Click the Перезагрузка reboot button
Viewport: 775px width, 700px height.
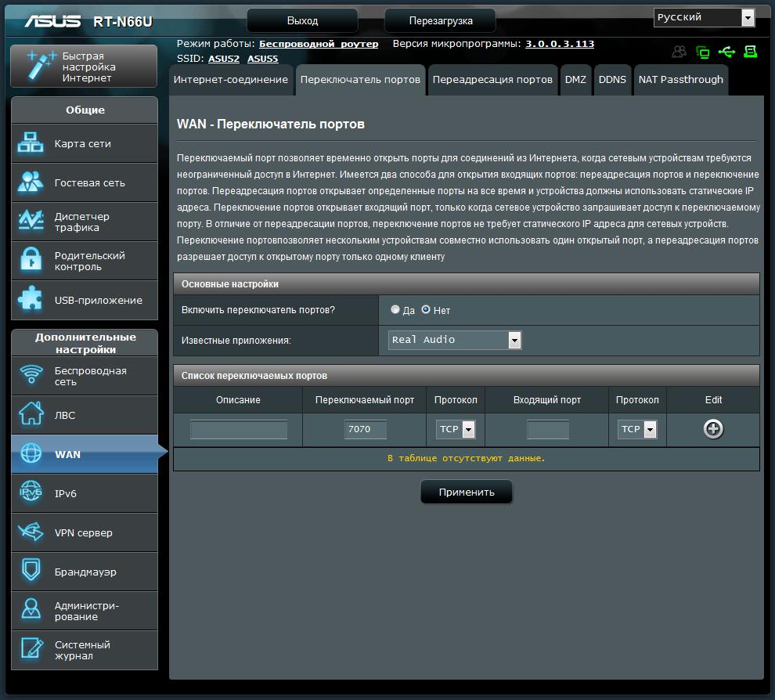(441, 21)
